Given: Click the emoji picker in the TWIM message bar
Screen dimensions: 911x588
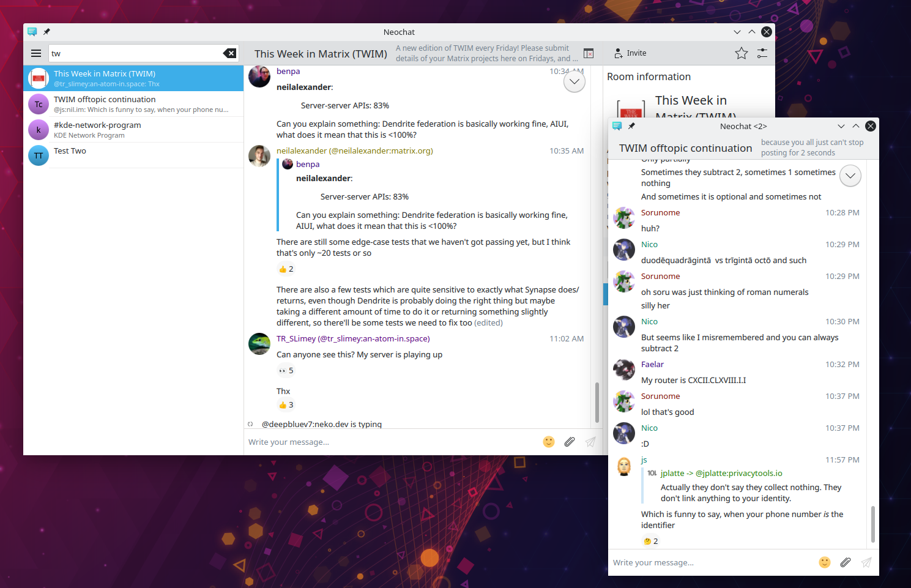Looking at the screenshot, I should pyautogui.click(x=549, y=442).
